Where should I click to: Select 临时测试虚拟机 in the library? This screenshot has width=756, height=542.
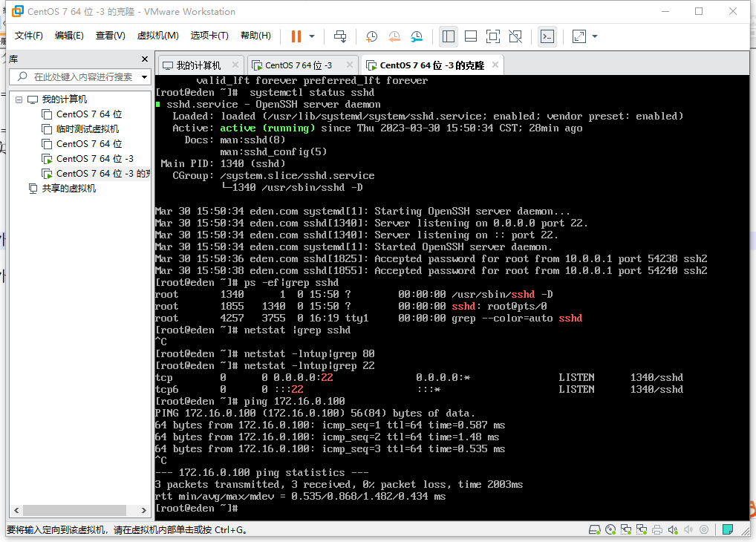coord(88,129)
